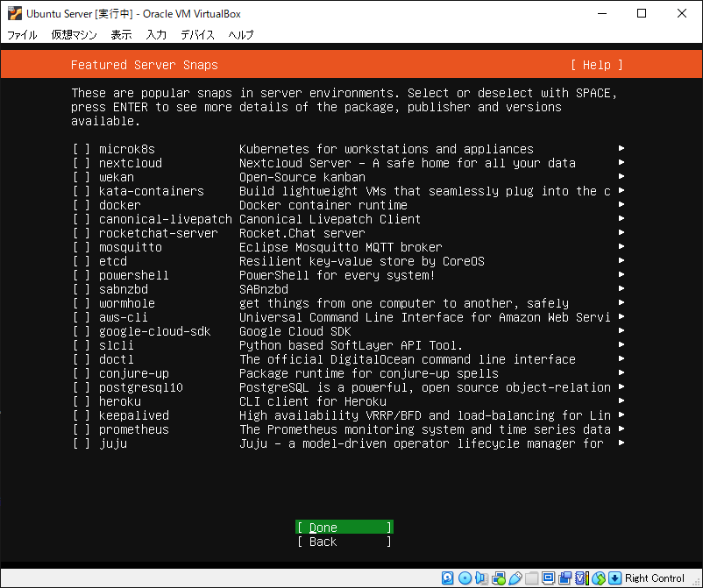Expand the doctl row details arrow
The image size is (703, 588).
[621, 358]
